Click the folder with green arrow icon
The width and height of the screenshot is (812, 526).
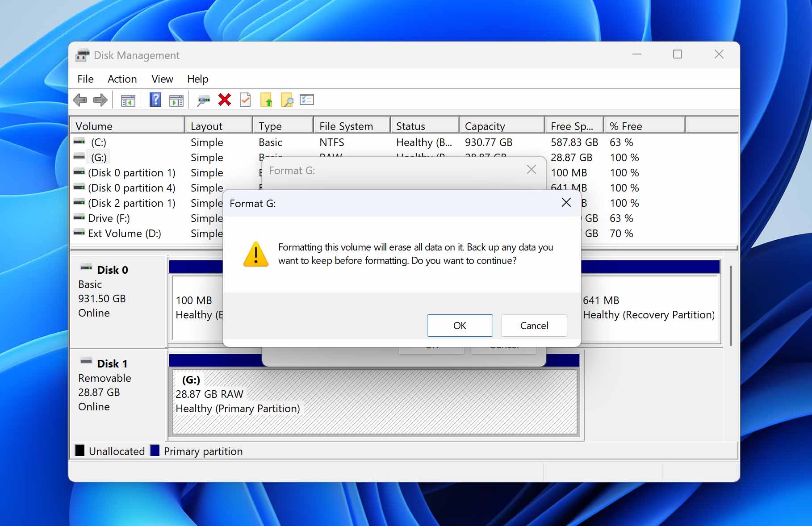(266, 100)
